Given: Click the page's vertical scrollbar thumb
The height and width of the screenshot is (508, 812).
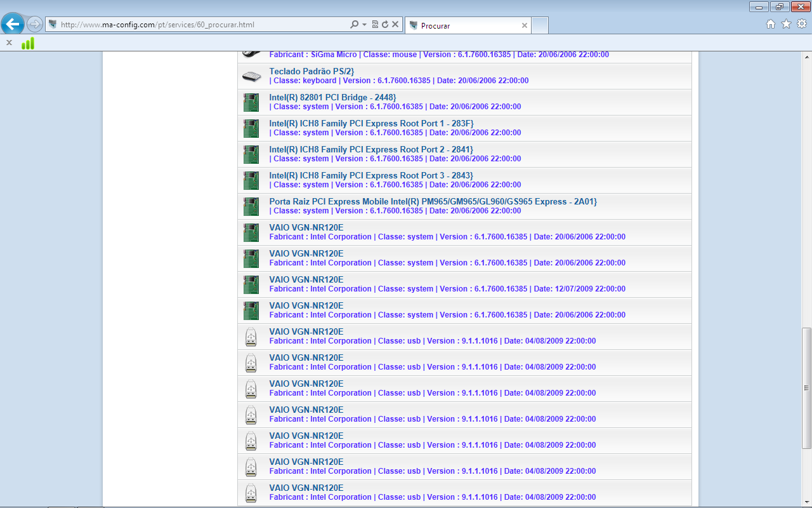Looking at the screenshot, I should 807,387.
